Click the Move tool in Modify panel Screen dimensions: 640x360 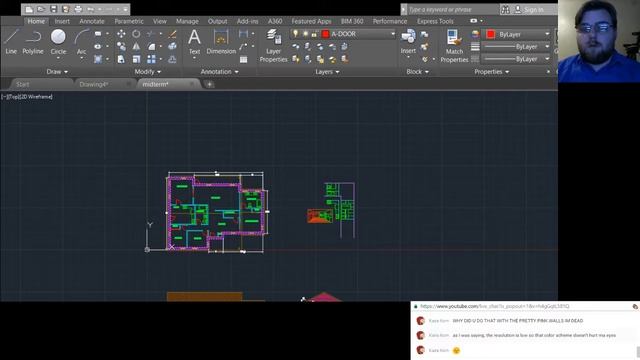tap(121, 34)
